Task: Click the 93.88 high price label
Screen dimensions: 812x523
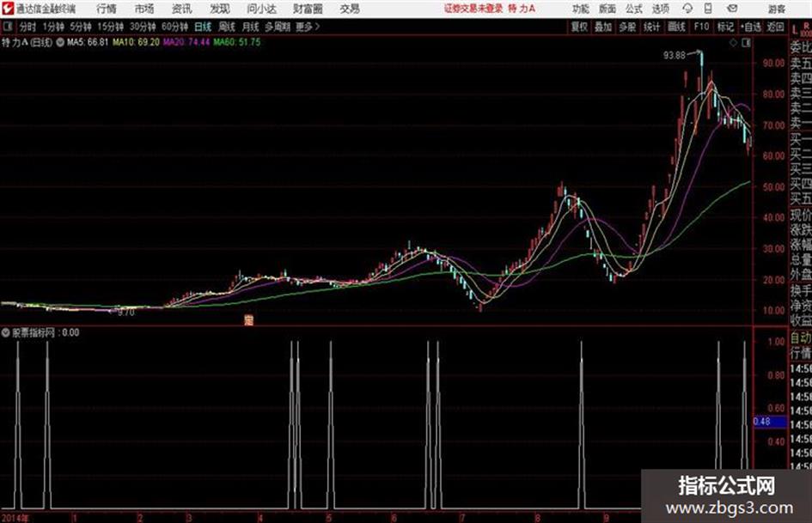Action: [x=675, y=55]
